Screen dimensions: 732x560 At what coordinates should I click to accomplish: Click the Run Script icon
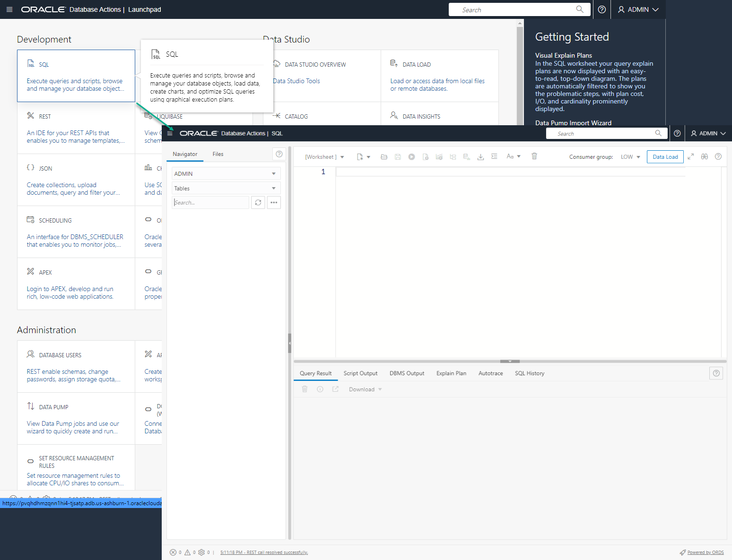(x=425, y=157)
